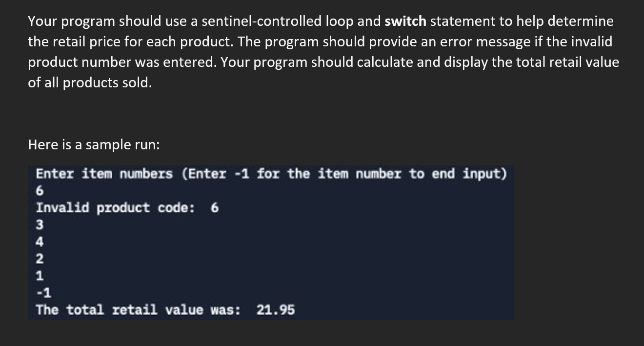
Task: Click the "Enter item numbers" prompt line
Action: (x=271, y=174)
